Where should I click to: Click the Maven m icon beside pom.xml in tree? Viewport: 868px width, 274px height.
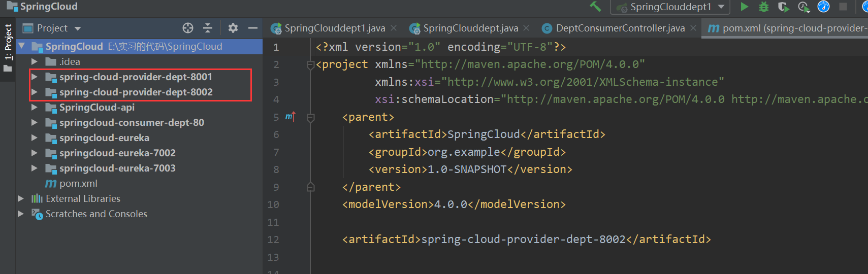(51, 184)
